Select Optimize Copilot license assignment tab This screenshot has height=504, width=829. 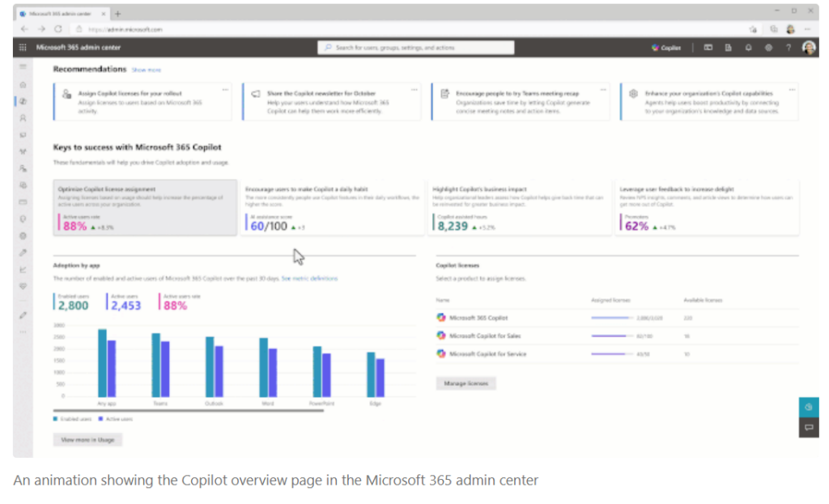(x=145, y=208)
